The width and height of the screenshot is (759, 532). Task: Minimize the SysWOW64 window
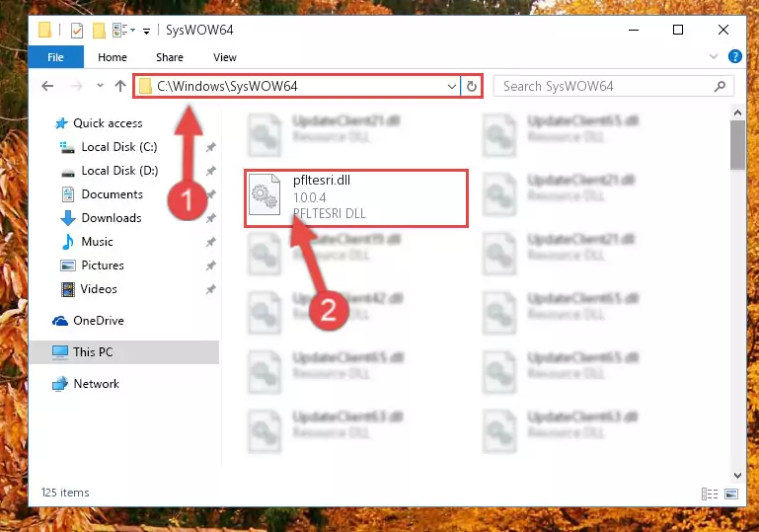point(633,30)
